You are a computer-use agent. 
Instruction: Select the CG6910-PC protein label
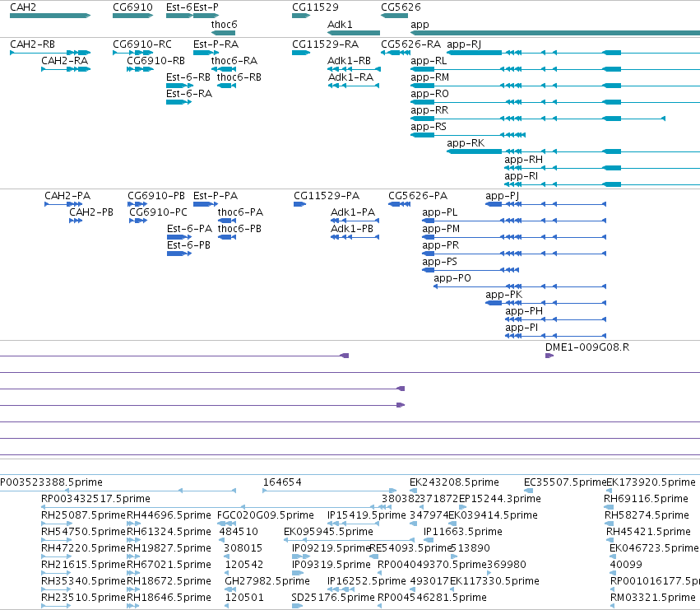[x=158, y=212]
